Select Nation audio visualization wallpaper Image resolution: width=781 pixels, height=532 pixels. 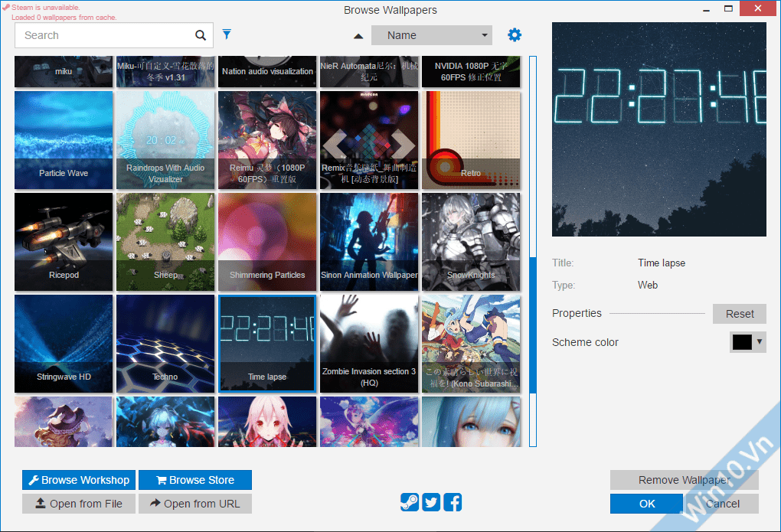click(x=267, y=72)
